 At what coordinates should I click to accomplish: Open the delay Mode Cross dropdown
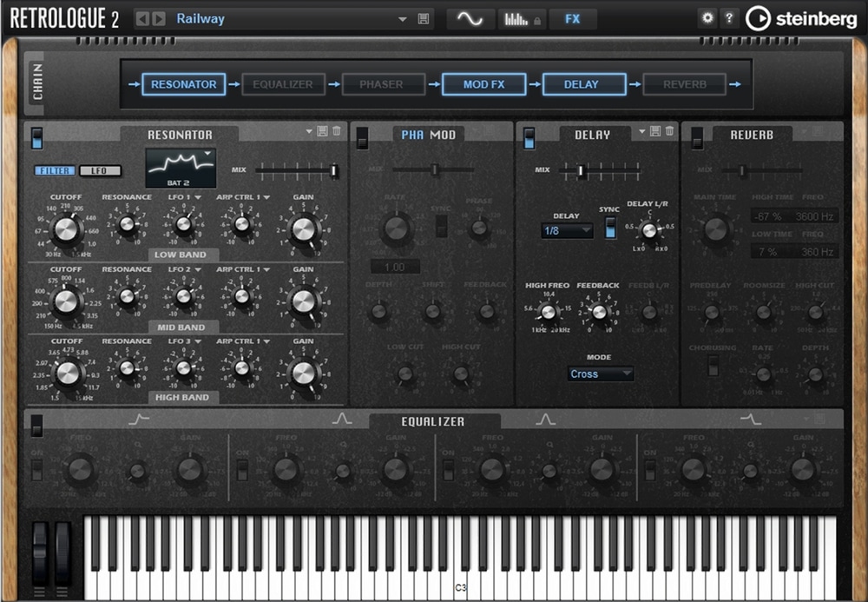pyautogui.click(x=601, y=374)
